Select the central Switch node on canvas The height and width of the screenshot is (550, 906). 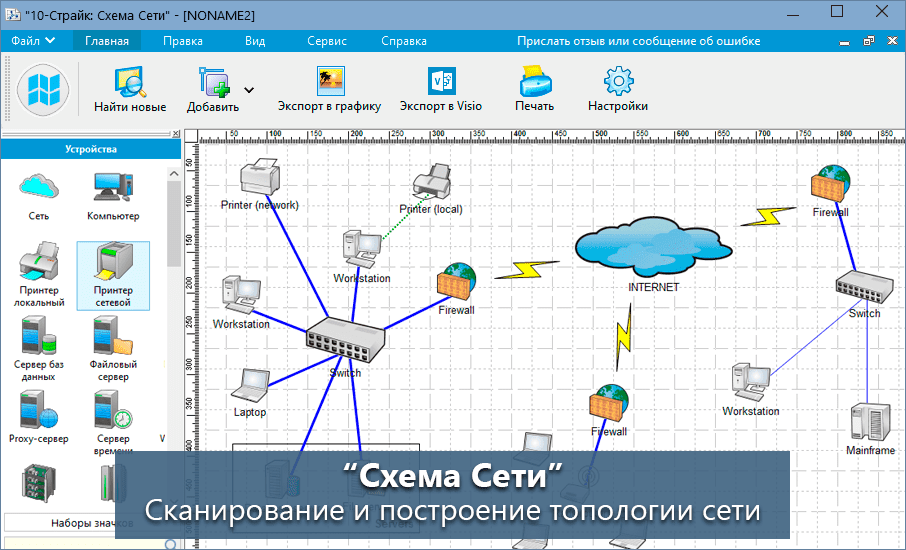point(345,340)
